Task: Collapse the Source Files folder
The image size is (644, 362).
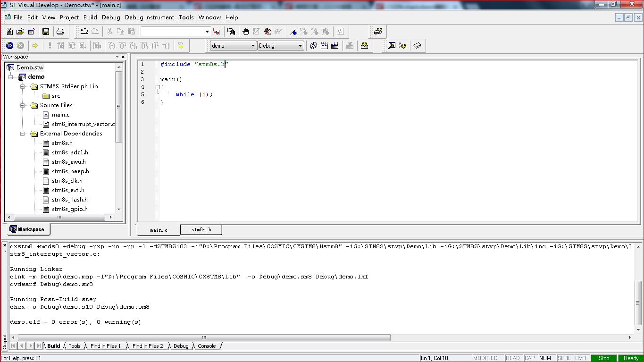Action: pyautogui.click(x=22, y=105)
